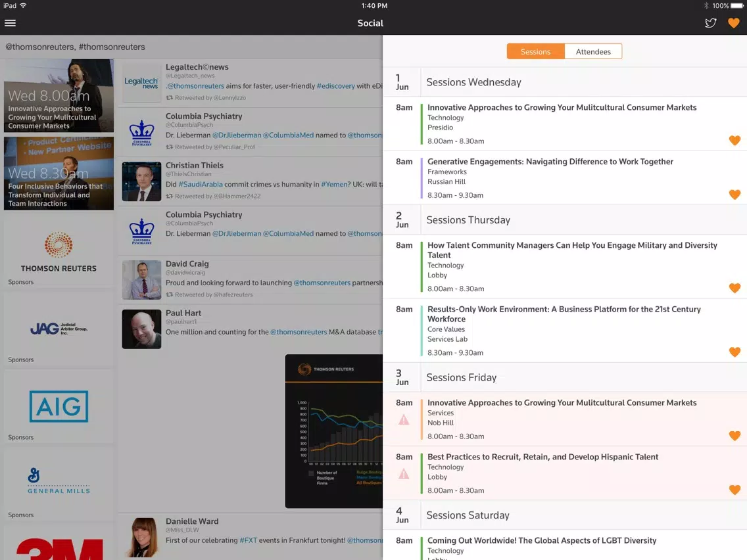Image resolution: width=747 pixels, height=560 pixels.
Task: Open the @DrJlieberman mention in the first Columbia Psychiatry tweet
Action: click(x=237, y=135)
